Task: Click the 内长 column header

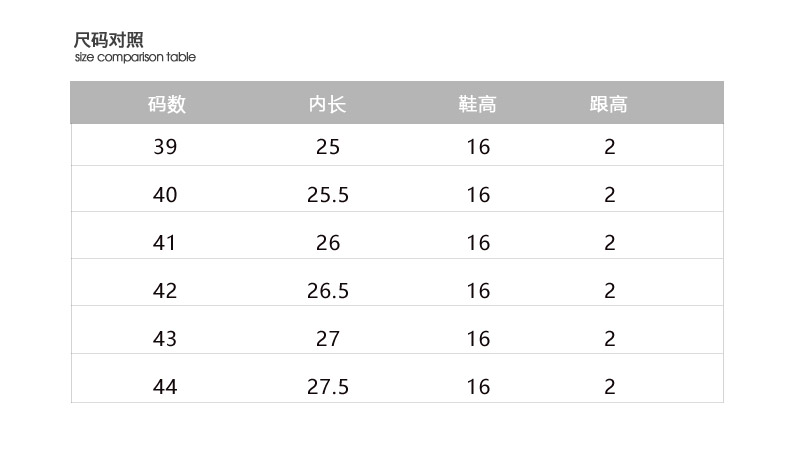Action: pyautogui.click(x=327, y=104)
